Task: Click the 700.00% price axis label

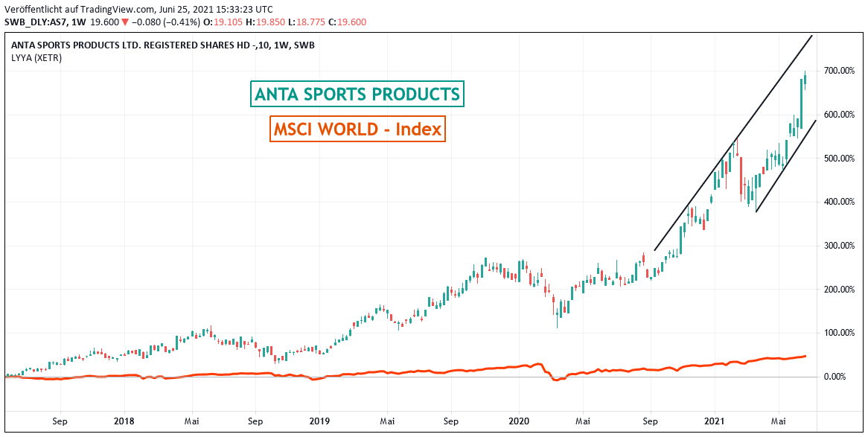Action: (839, 71)
